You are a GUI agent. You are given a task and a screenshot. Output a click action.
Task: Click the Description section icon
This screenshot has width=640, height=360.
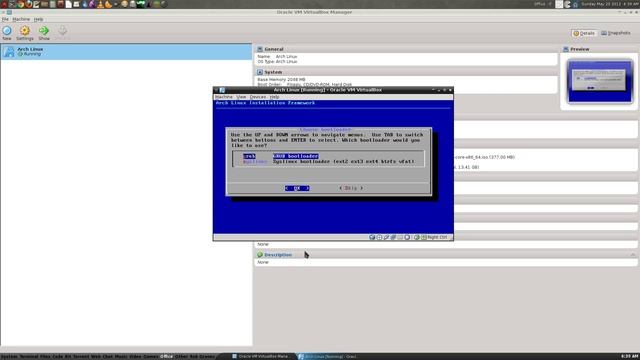(260, 255)
